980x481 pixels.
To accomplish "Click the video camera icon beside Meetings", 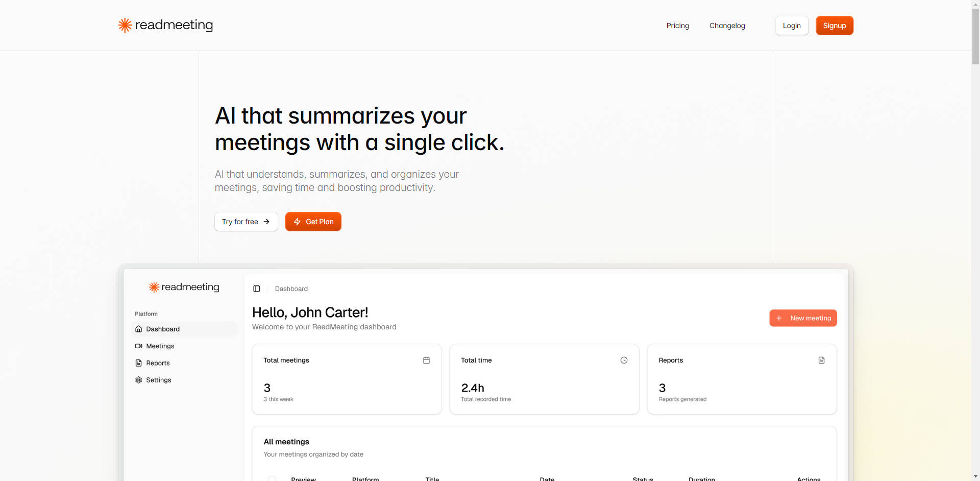I will 138,346.
